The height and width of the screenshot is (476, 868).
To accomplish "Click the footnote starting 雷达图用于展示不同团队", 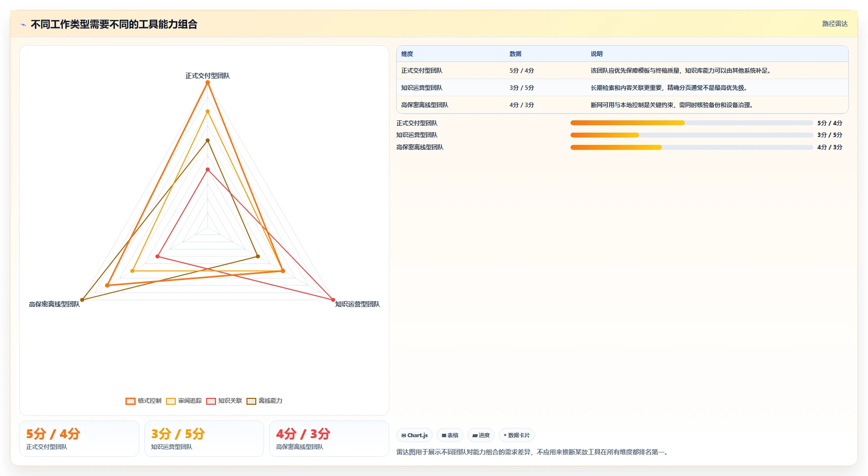I will pyautogui.click(x=533, y=452).
